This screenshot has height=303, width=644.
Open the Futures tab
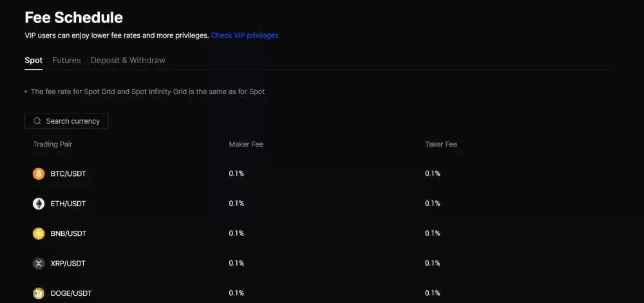coord(66,61)
